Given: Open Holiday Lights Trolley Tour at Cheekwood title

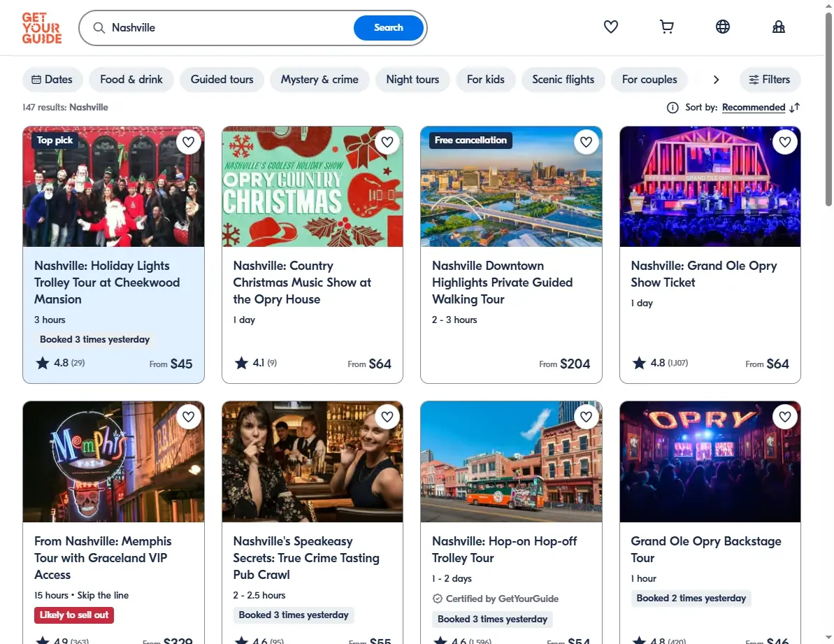Looking at the screenshot, I should click(107, 282).
